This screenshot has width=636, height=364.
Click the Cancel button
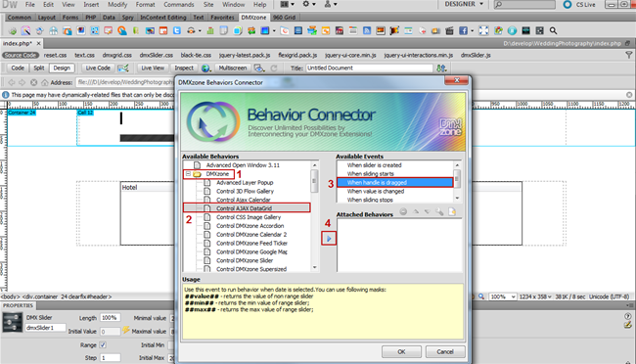(x=445, y=351)
